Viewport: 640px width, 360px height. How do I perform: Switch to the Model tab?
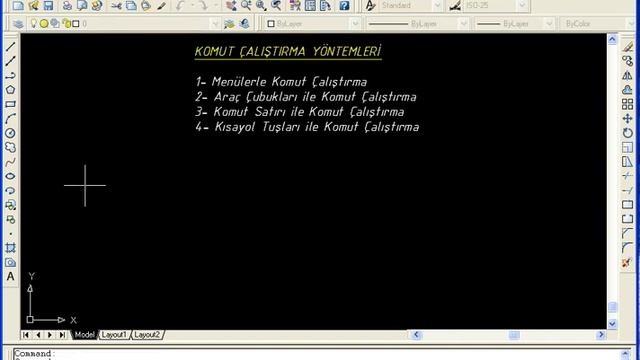click(x=84, y=335)
